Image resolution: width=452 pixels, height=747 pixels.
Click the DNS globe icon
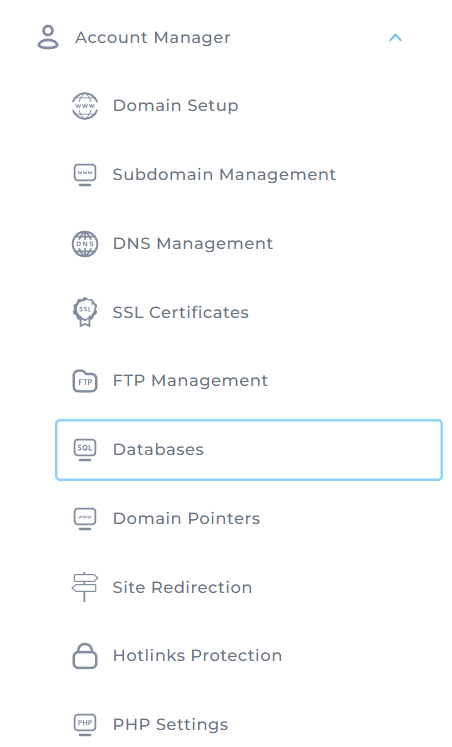pyautogui.click(x=85, y=244)
